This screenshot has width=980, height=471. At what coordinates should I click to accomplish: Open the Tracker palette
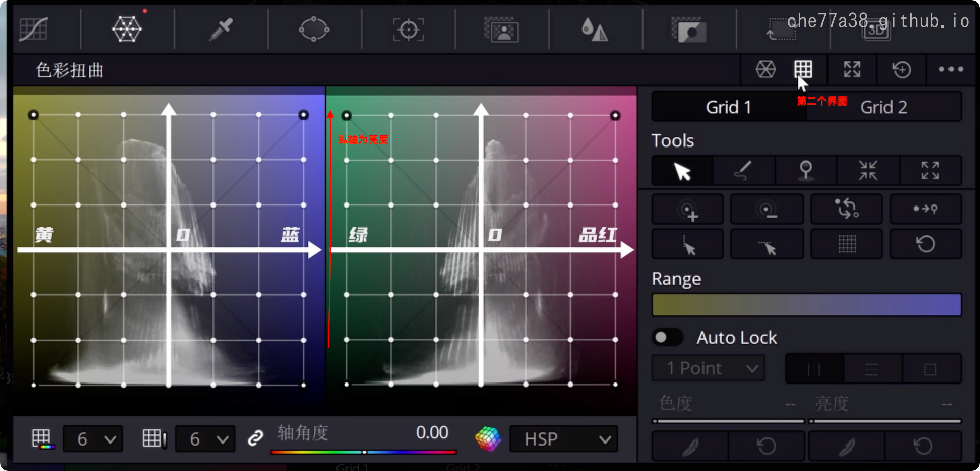coord(408,30)
